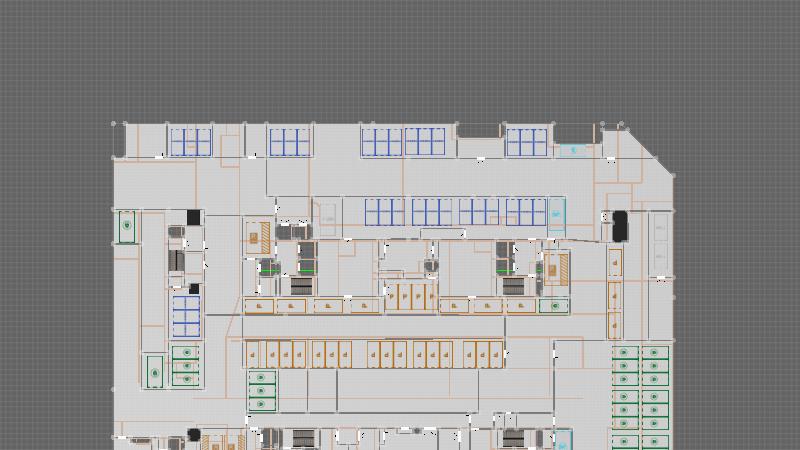
Task: Pick the rightmost blue grid block in the top row
Action: click(x=527, y=142)
